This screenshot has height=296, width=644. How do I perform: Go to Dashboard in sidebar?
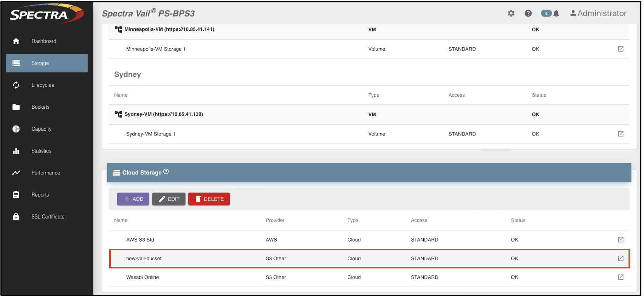point(47,41)
